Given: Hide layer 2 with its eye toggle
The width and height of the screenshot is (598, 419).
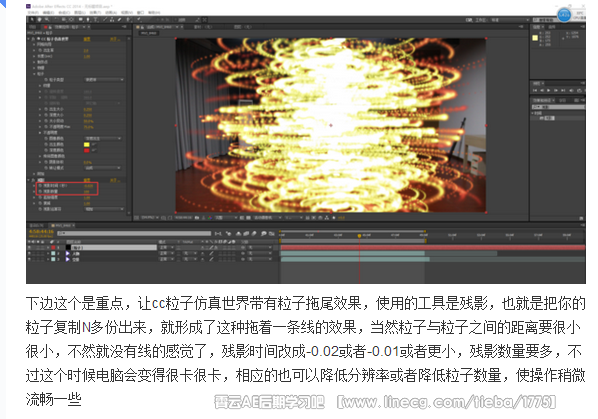Looking at the screenshot, I should tap(29, 254).
